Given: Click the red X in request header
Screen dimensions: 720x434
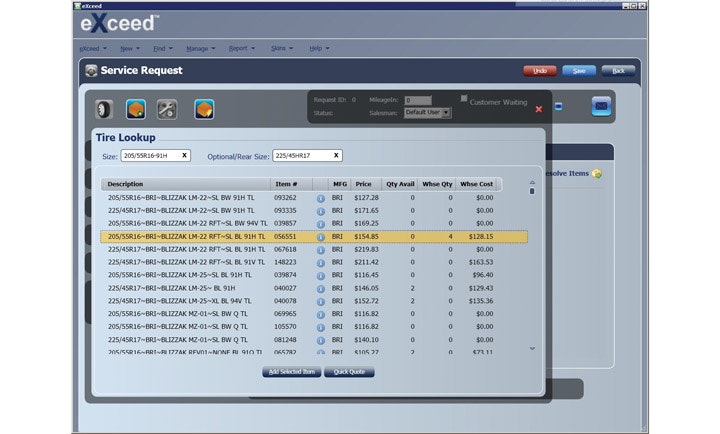Looking at the screenshot, I should tap(539, 108).
